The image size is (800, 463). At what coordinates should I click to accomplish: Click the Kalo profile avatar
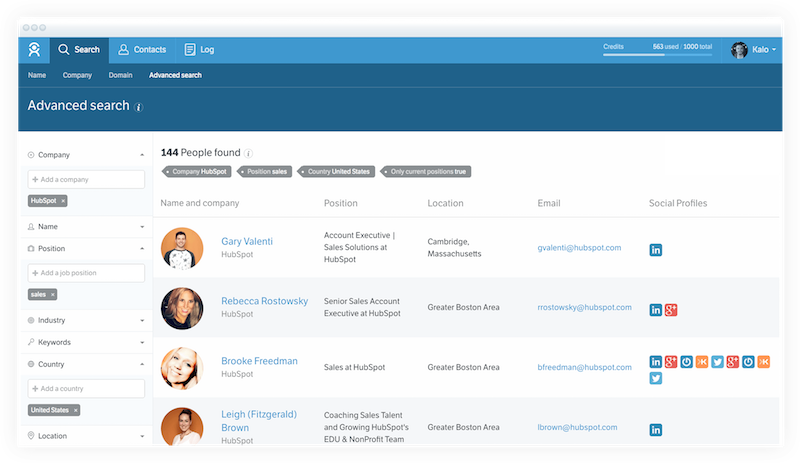click(739, 50)
